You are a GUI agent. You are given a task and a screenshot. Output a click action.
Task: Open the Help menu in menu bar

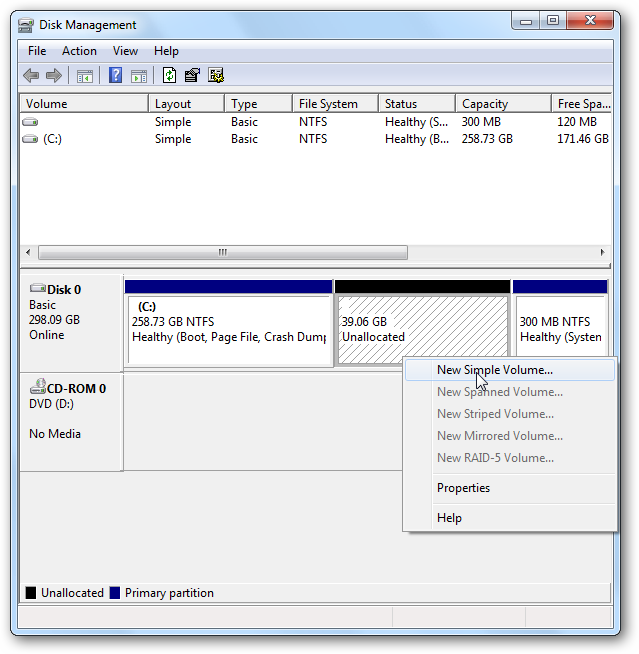[x=166, y=51]
